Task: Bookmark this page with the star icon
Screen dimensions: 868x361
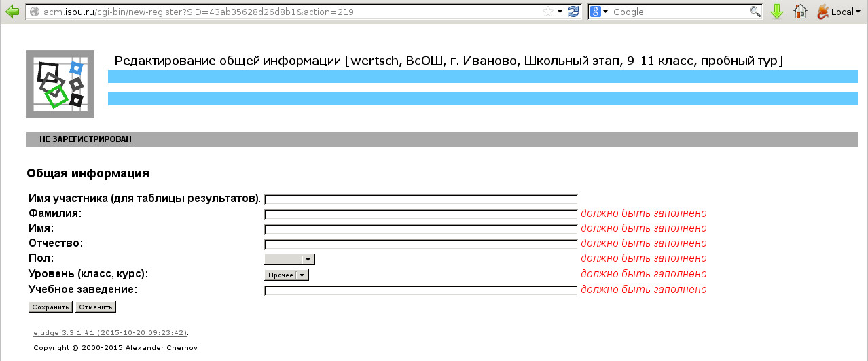Action: click(547, 12)
